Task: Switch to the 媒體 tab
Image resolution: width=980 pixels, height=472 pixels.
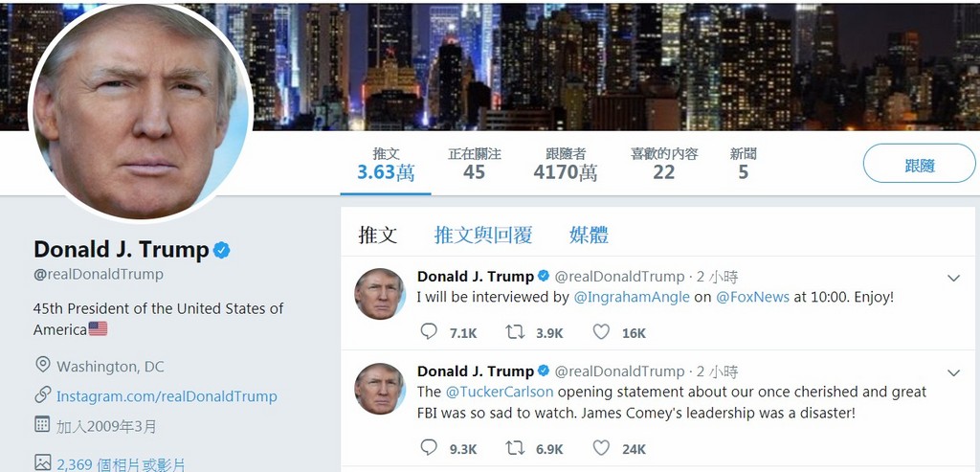Action: point(589,236)
